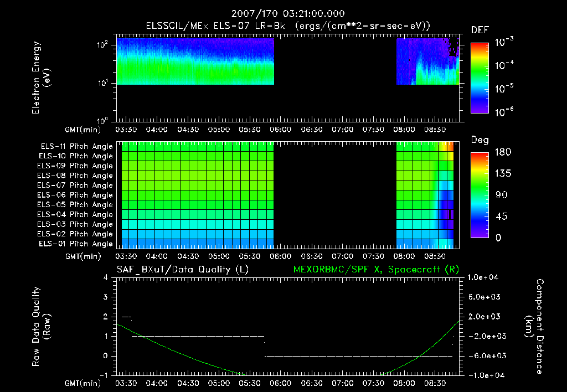
Task: Click the 135 degree scale value
Action: pos(503,173)
